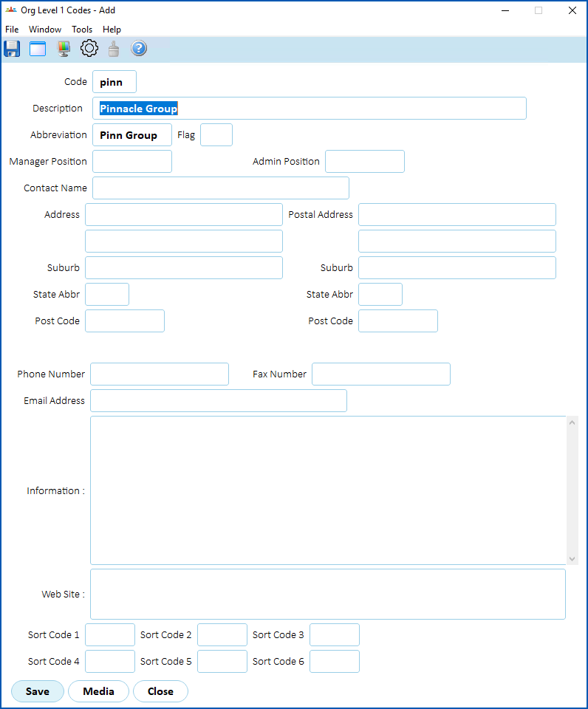Click the Sort Code 2 field
Viewport: 588px width, 709px height.
pyautogui.click(x=222, y=635)
